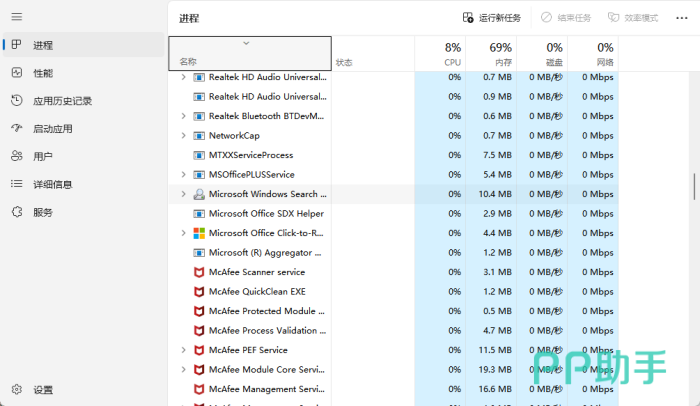Select the Microsoft (R) Aggregator row
The image size is (700, 406).
point(393,253)
